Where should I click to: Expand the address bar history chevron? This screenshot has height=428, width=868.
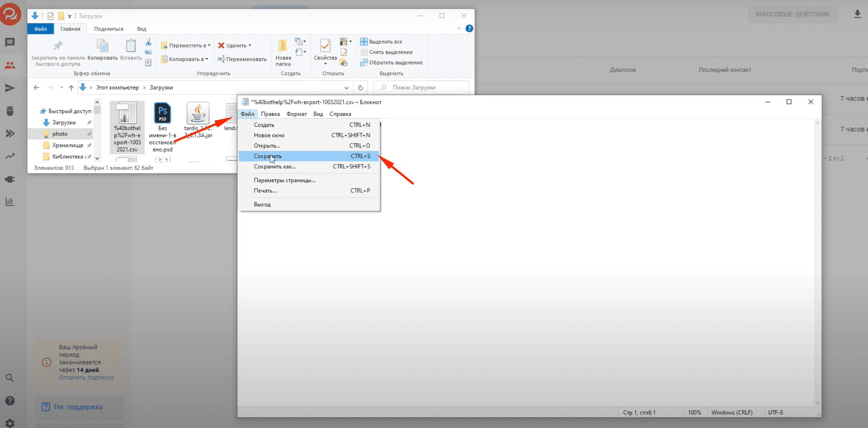pyautogui.click(x=346, y=88)
